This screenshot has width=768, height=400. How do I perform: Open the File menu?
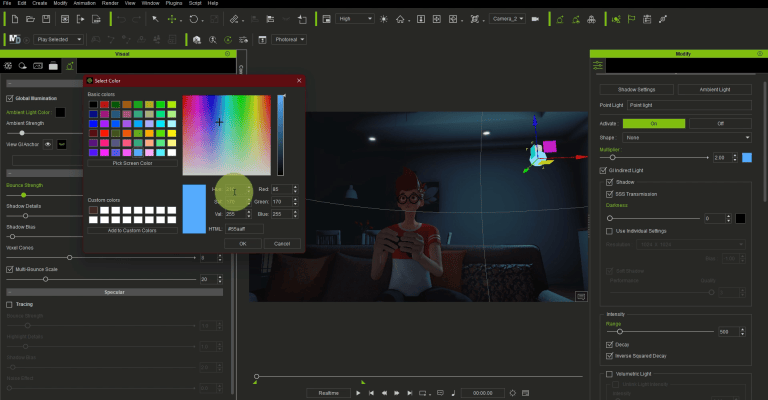coord(7,3)
